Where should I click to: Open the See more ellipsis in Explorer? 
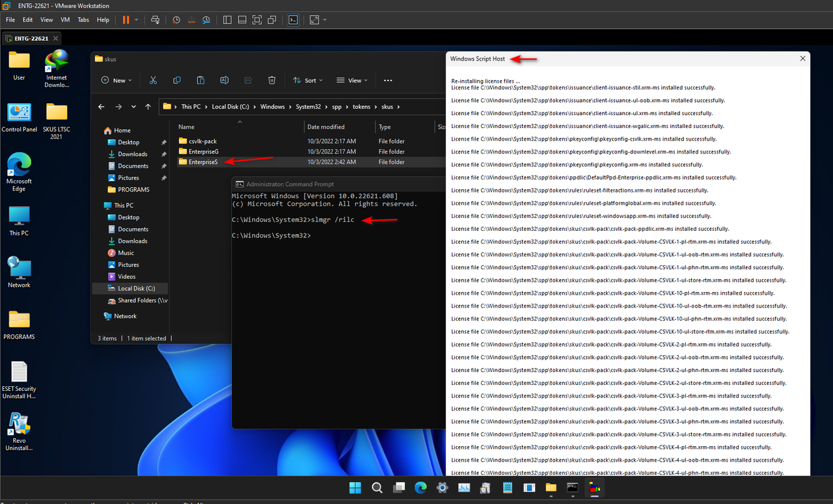click(x=388, y=80)
